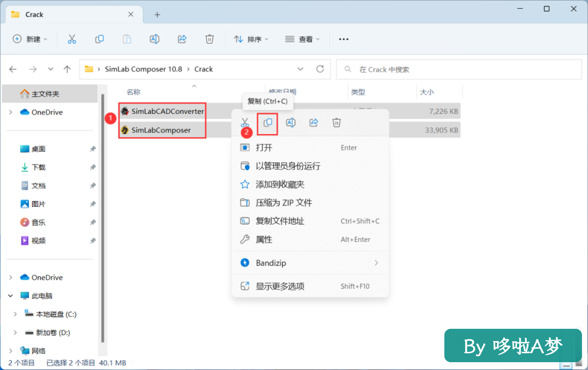Refresh the Crack folder view
The height and width of the screenshot is (370, 588).
(320, 69)
